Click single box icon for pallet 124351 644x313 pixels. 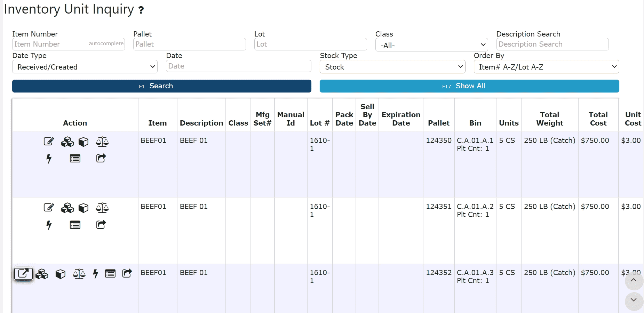point(84,208)
